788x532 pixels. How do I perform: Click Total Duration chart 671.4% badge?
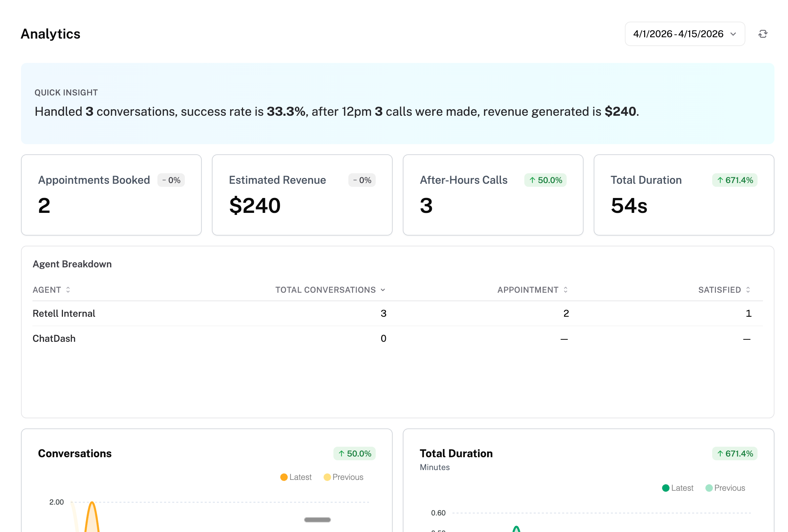click(735, 454)
